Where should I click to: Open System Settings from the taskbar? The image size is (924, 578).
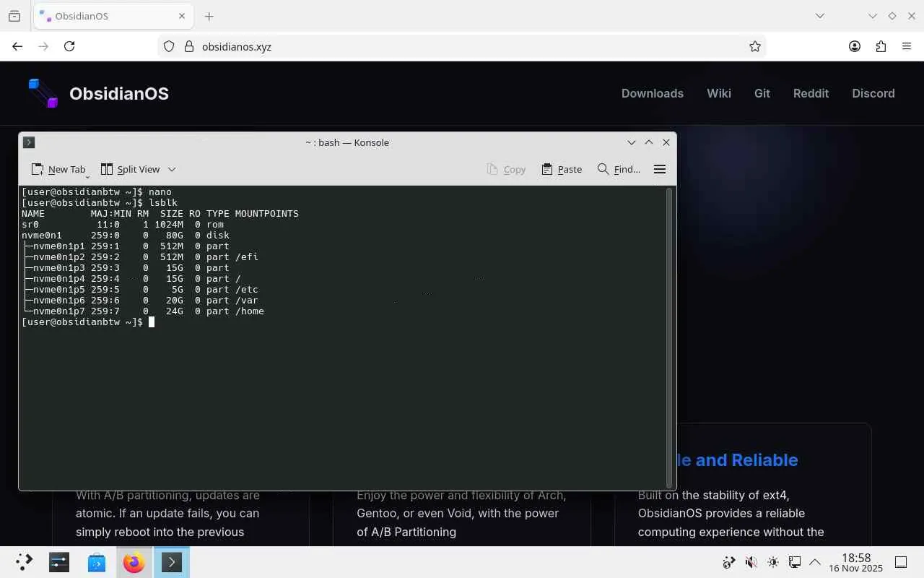tap(59, 562)
